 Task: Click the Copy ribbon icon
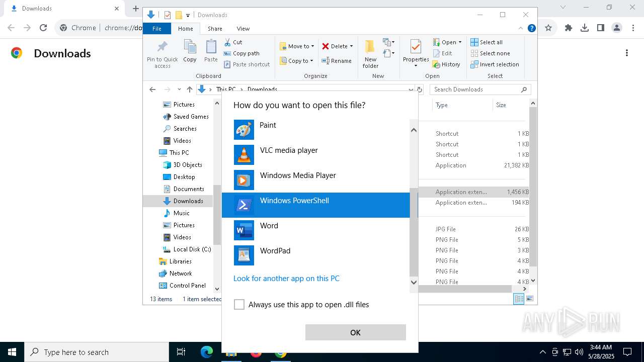coord(190,51)
